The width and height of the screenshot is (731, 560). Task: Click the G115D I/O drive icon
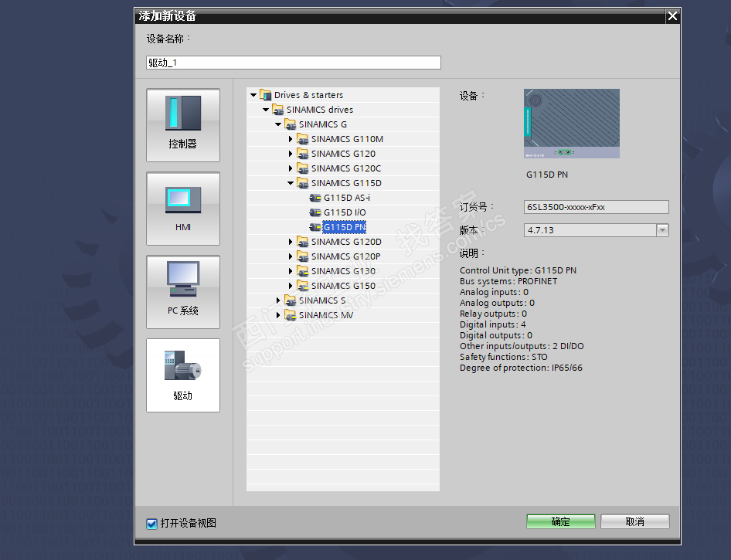pyautogui.click(x=315, y=212)
